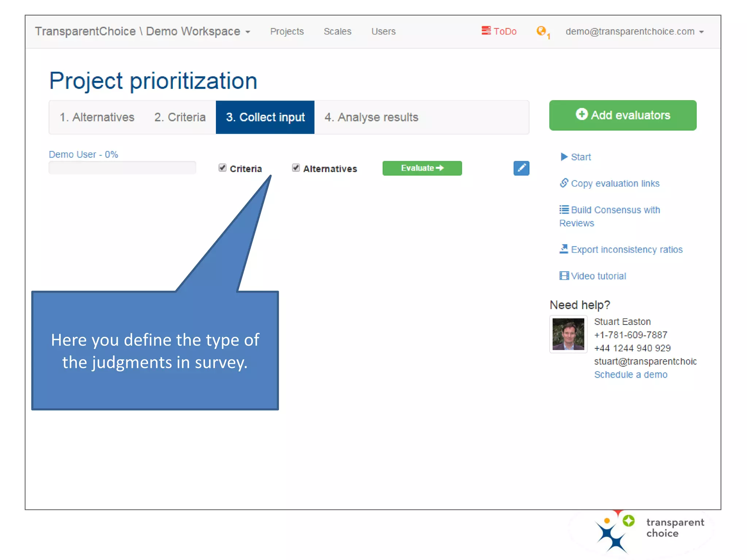Expand the Demo Workspace dropdown
The height and width of the screenshot is (560, 747).
pos(143,31)
